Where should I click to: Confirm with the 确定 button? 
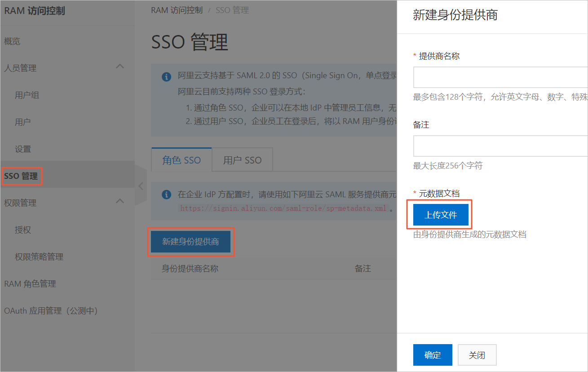click(x=433, y=355)
